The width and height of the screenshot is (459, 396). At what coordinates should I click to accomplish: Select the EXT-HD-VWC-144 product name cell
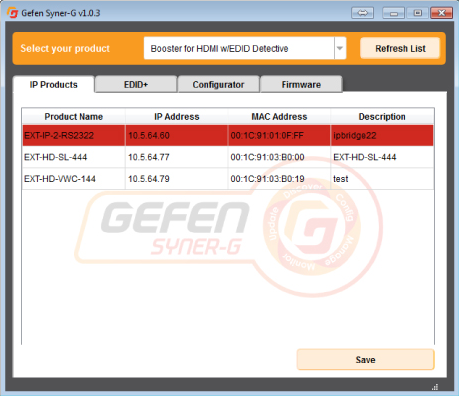(x=74, y=179)
